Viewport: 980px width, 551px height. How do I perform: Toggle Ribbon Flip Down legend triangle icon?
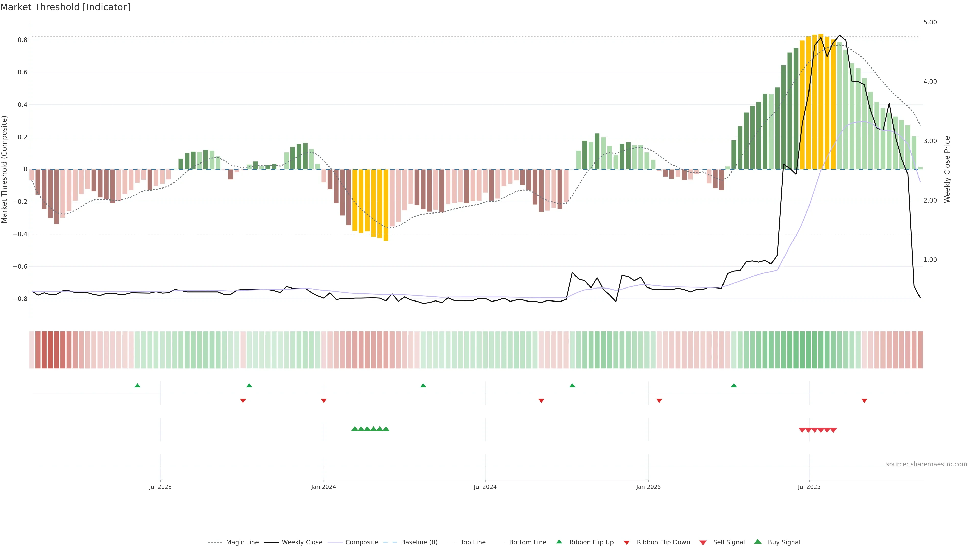click(627, 542)
